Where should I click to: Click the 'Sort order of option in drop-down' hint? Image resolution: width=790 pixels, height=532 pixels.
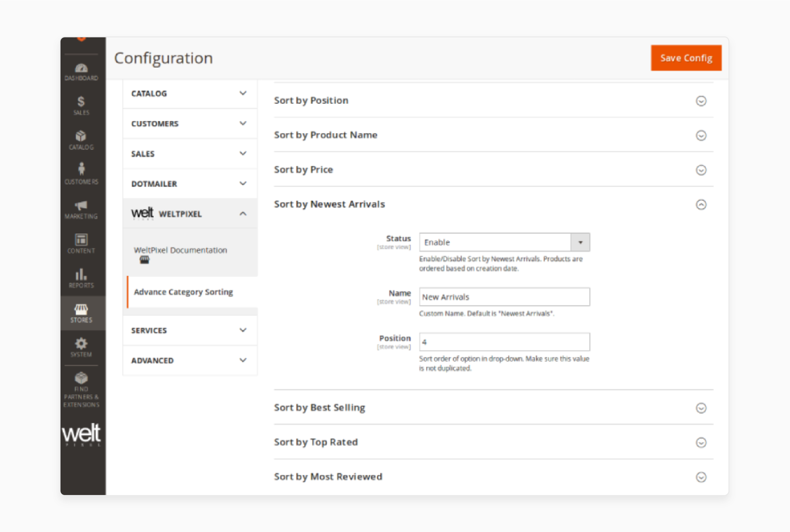point(504,363)
